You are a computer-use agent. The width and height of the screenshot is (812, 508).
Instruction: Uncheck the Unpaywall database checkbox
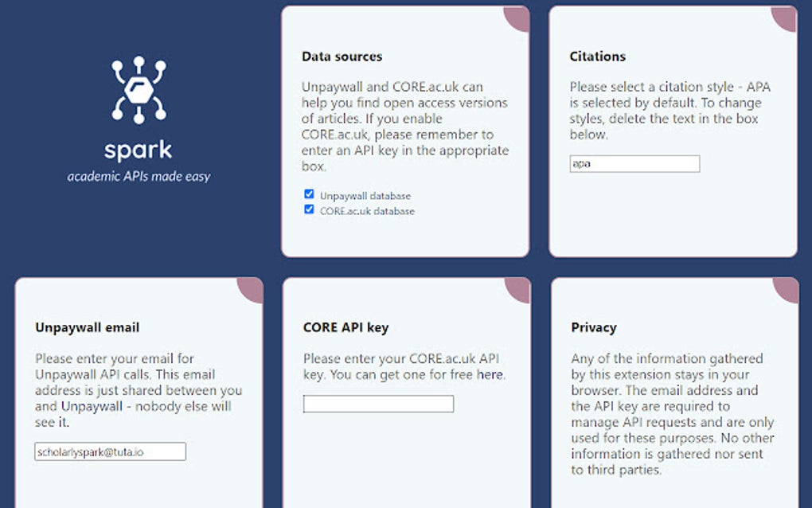309,194
